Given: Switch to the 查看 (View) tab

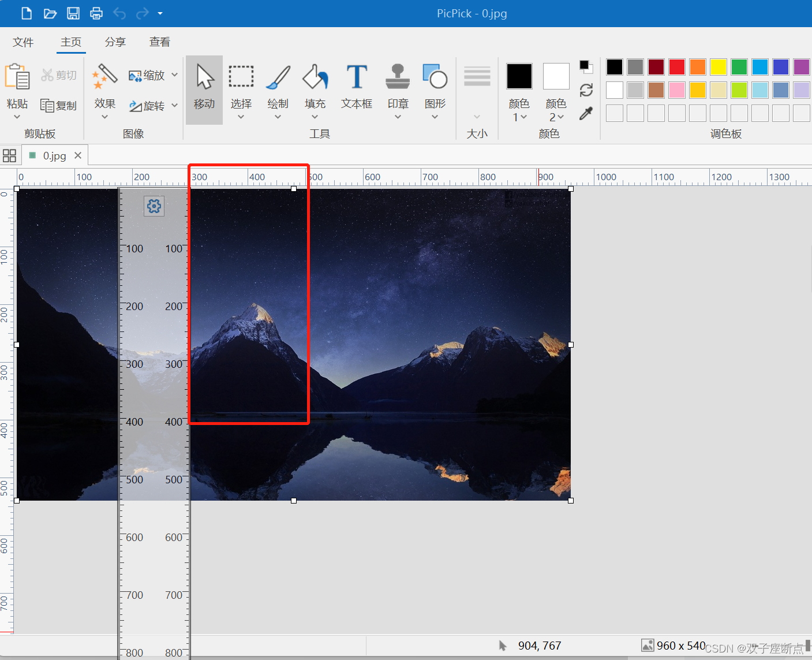Looking at the screenshot, I should coord(160,42).
